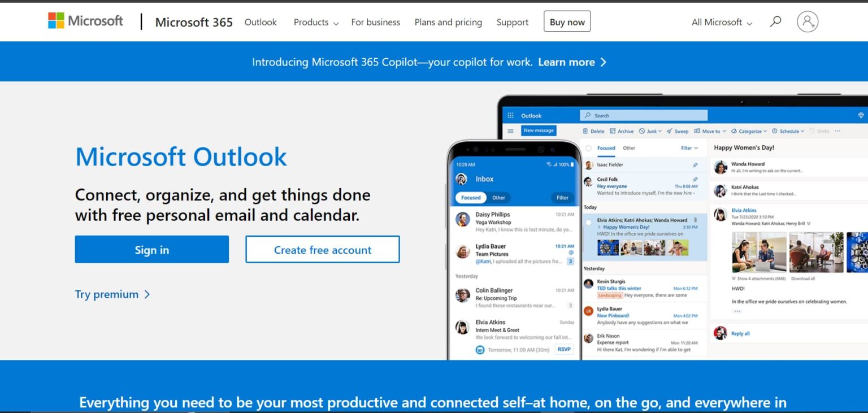Open the Categorize dropdown
Screen dimensions: 868x413
(748, 131)
